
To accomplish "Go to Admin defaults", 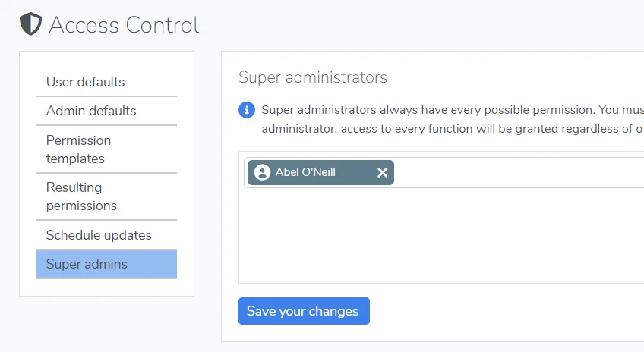I will click(x=91, y=111).
